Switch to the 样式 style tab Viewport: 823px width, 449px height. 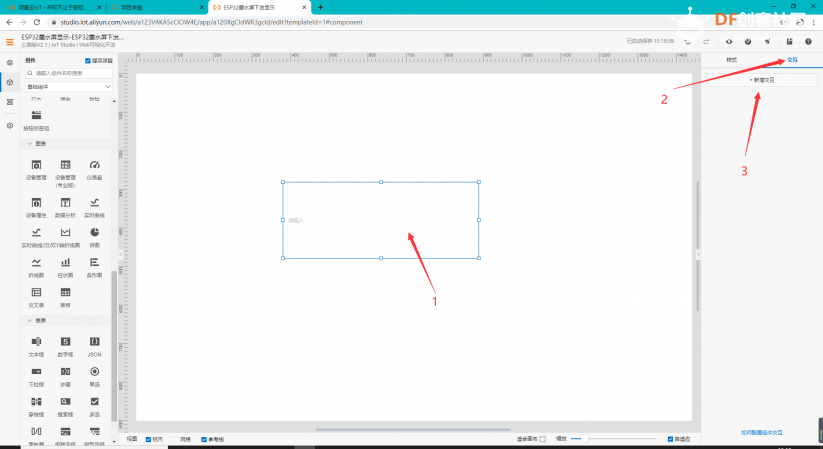coord(731,60)
